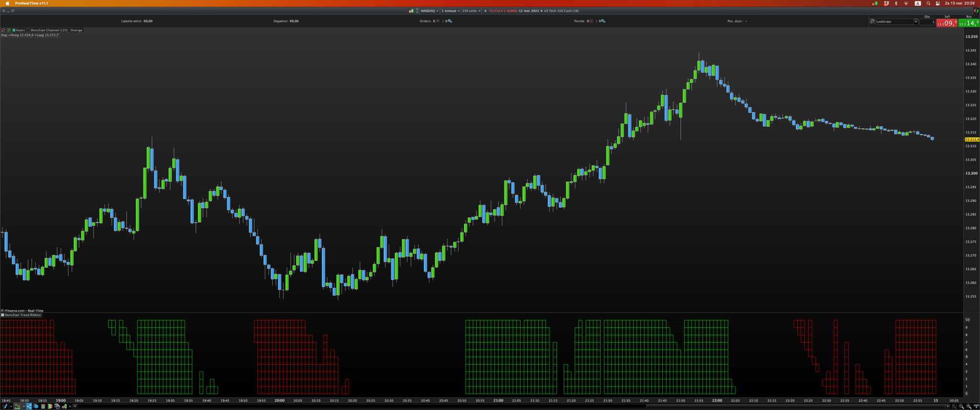
Task: Toggle the Donchian Channel (120) checkbox
Action: [29, 30]
